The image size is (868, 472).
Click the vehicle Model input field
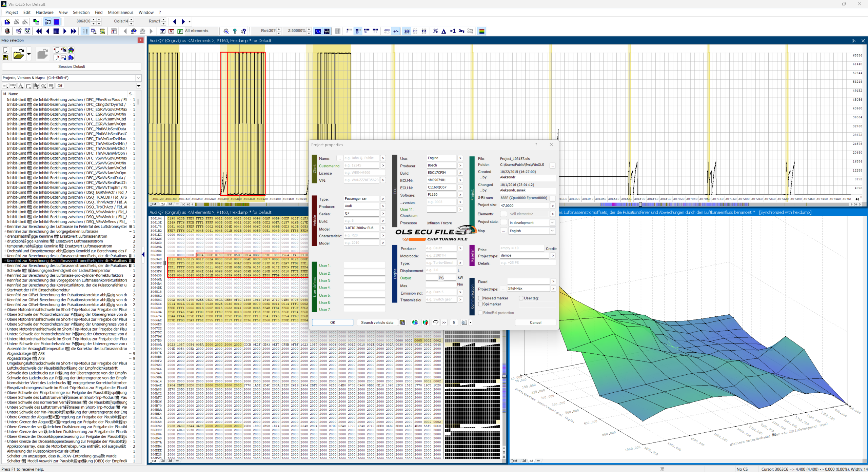tap(361, 228)
